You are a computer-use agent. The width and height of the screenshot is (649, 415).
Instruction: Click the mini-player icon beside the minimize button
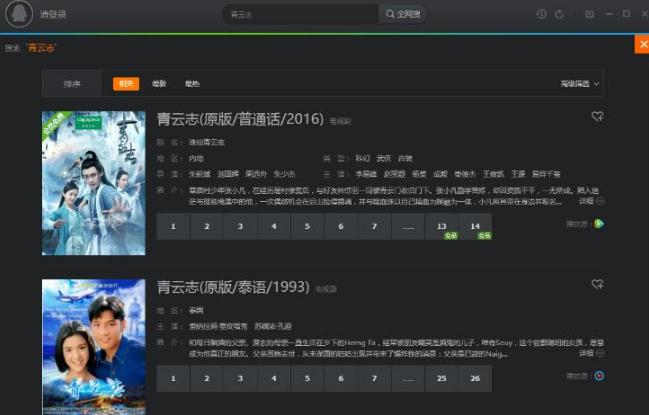click(x=589, y=14)
